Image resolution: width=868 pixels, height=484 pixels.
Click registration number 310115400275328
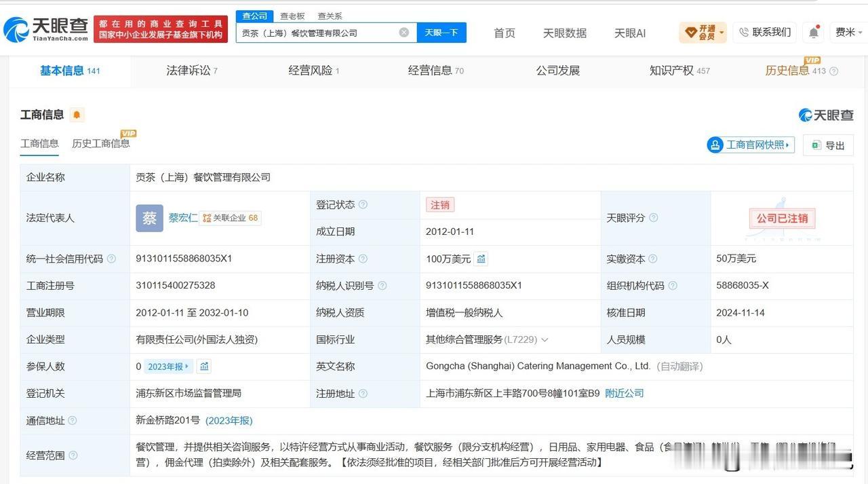pyautogui.click(x=176, y=286)
